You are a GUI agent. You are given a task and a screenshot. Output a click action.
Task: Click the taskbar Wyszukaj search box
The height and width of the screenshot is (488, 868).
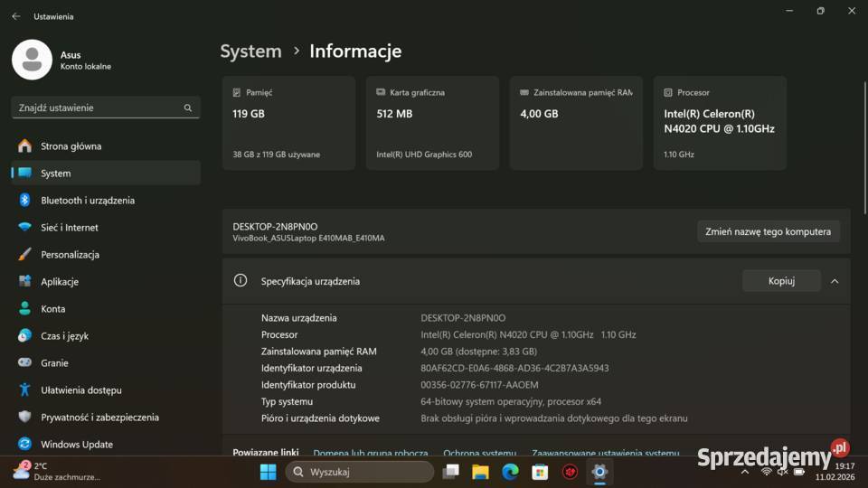(x=360, y=472)
